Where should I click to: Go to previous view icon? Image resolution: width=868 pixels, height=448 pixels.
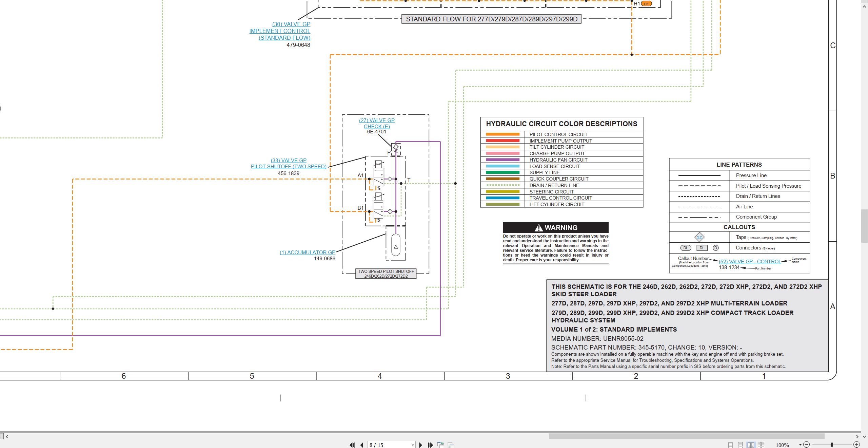click(441, 445)
